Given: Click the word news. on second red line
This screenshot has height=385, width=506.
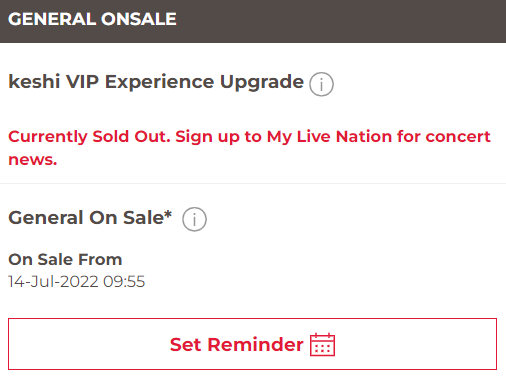Looking at the screenshot, I should point(33,160).
